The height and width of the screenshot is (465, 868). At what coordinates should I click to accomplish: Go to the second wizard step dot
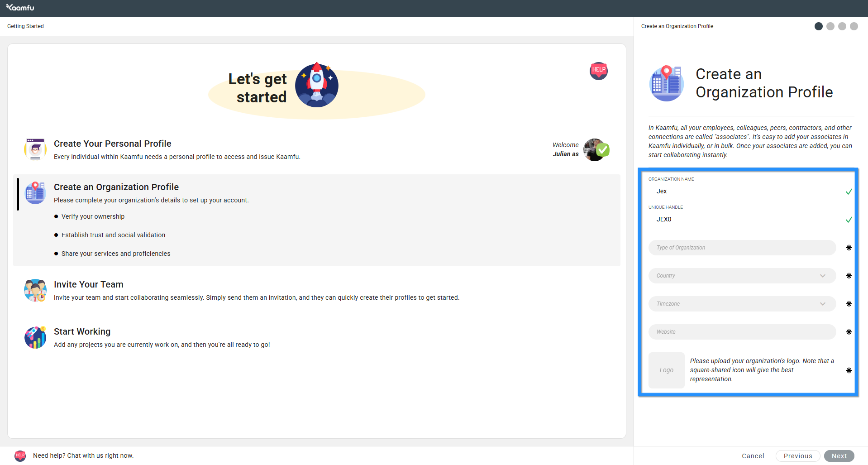(x=830, y=26)
